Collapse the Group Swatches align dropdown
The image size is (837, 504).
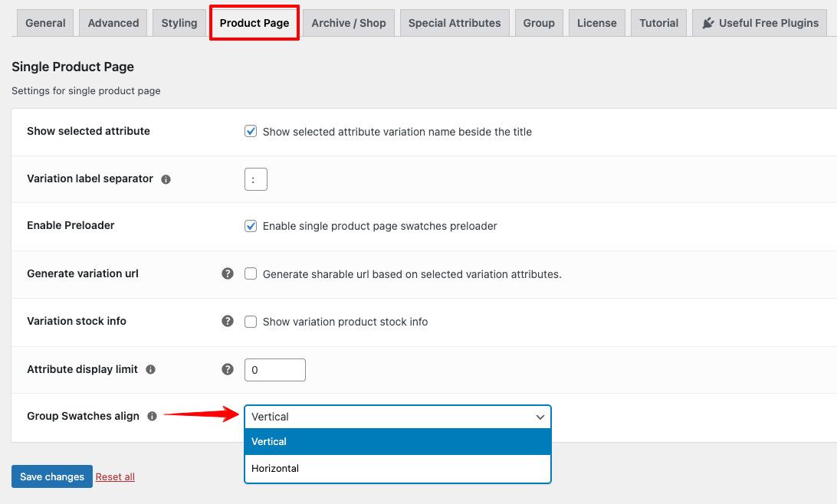[x=397, y=417]
